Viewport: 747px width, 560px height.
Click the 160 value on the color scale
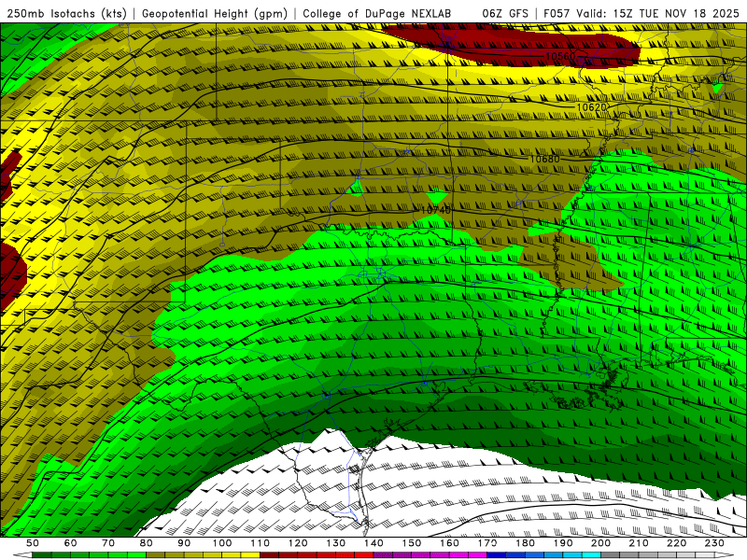[449, 543]
